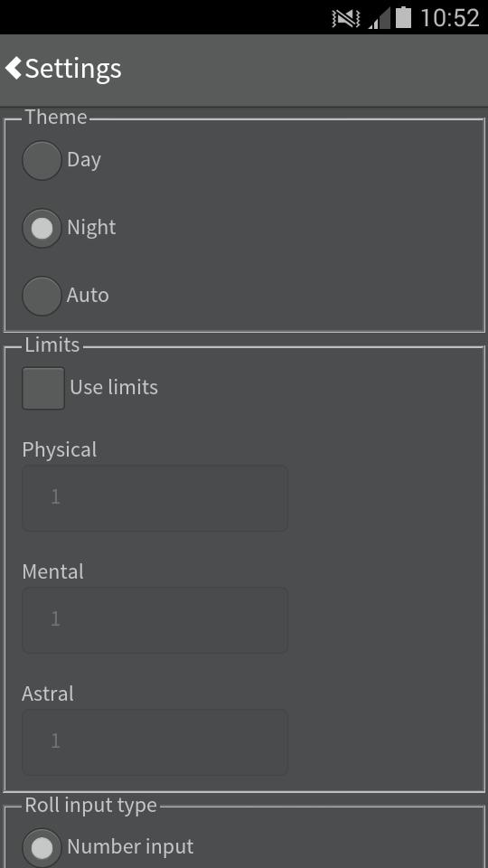Image resolution: width=488 pixels, height=868 pixels.
Task: Tap the Auto label text
Action: click(x=88, y=295)
